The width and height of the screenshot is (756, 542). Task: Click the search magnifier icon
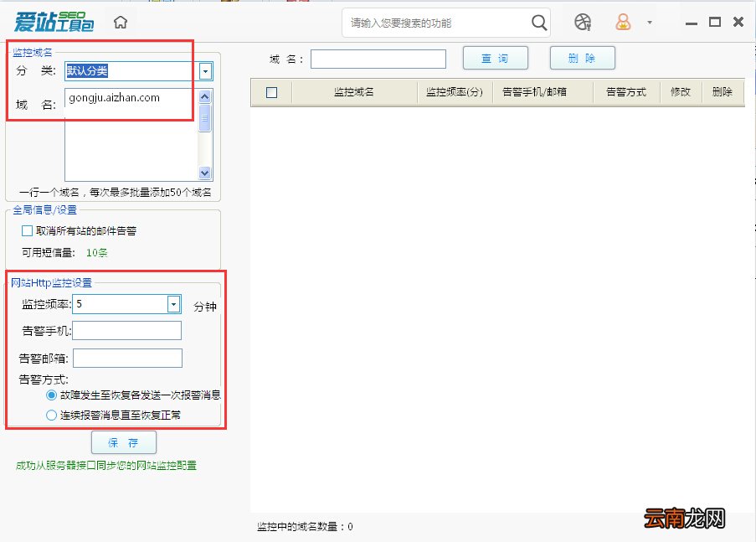click(539, 23)
